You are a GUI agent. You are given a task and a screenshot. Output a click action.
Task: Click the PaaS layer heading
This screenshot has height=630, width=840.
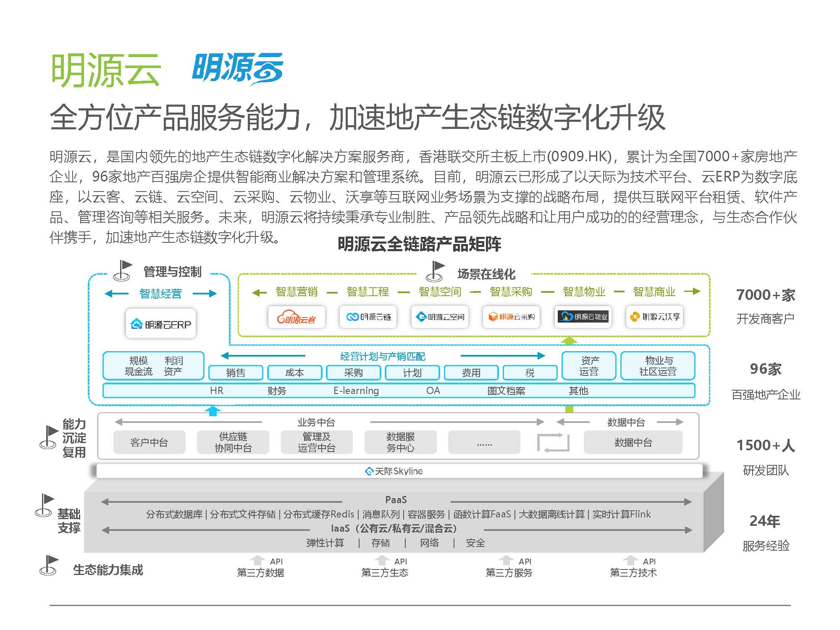(x=396, y=499)
